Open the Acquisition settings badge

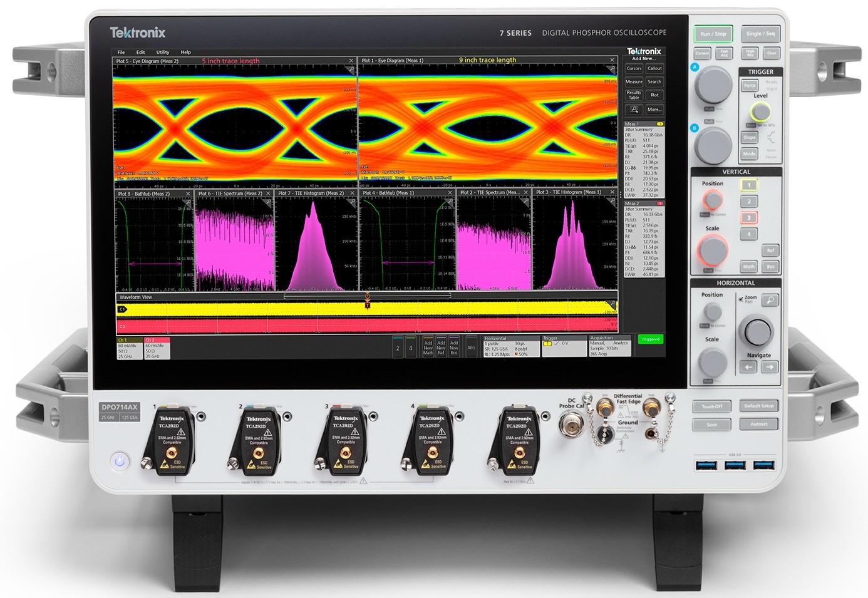point(609,346)
